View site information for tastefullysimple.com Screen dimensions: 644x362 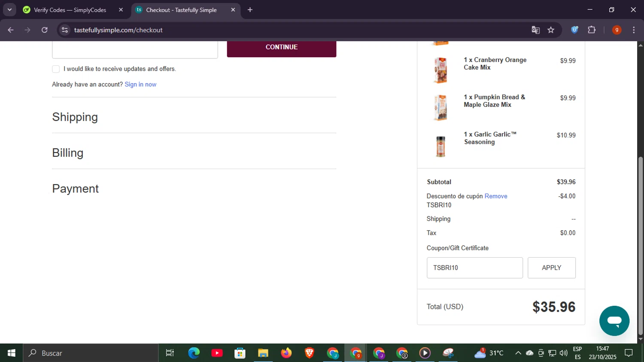click(65, 30)
